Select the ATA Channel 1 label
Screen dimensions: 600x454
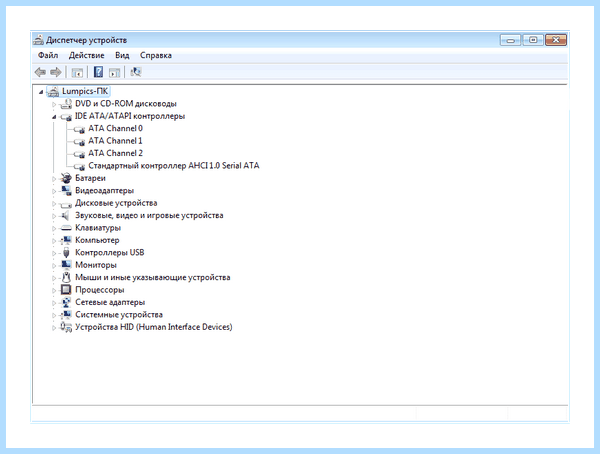(x=116, y=141)
